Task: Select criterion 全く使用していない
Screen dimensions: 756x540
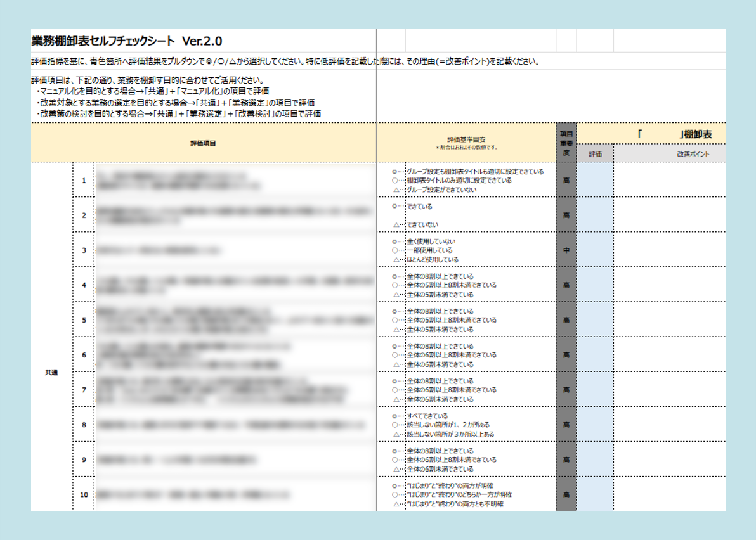Action: pos(431,241)
